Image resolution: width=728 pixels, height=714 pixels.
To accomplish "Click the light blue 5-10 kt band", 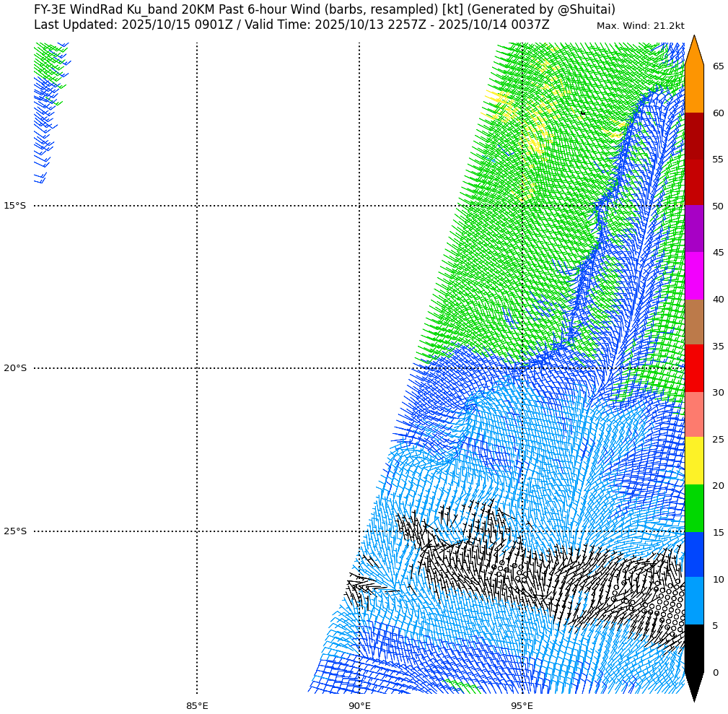I will click(x=693, y=601).
